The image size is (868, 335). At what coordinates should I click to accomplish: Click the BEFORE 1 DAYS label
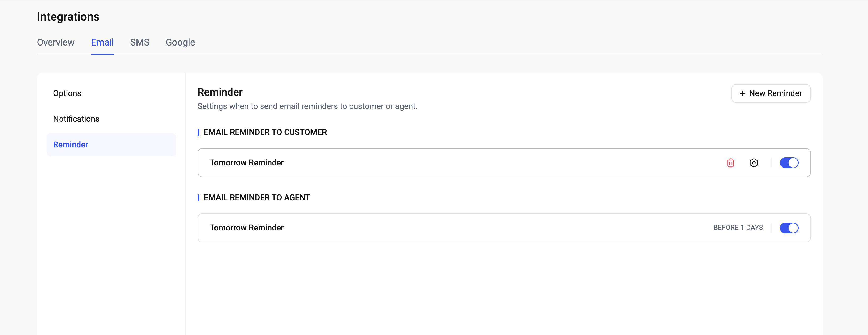[738, 228]
